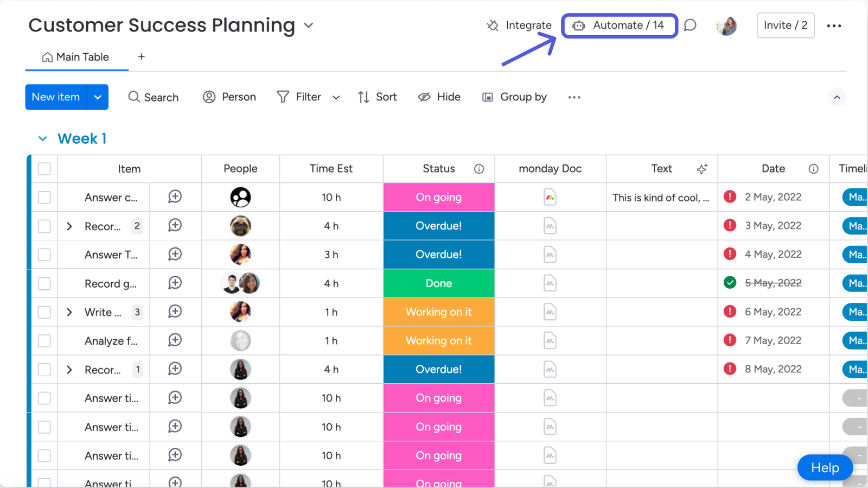
Task: Click the Invite / 2 button
Action: [x=785, y=25]
